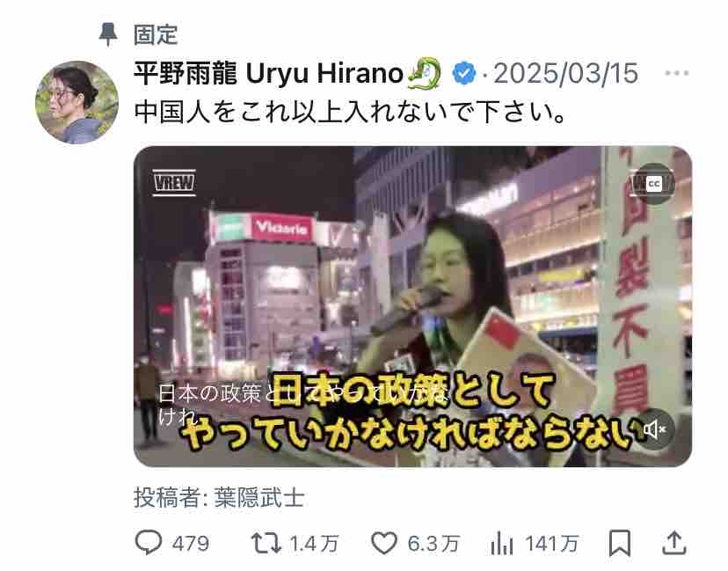Unmute the video with speaker icon
728x571 pixels.
(x=654, y=429)
